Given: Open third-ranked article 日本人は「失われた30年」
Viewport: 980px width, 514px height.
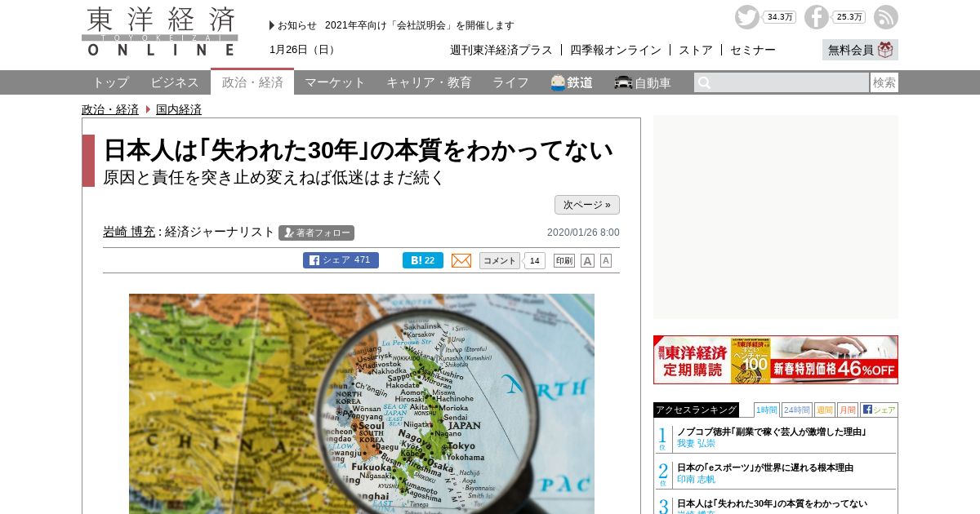Looking at the screenshot, I should click(x=773, y=503).
